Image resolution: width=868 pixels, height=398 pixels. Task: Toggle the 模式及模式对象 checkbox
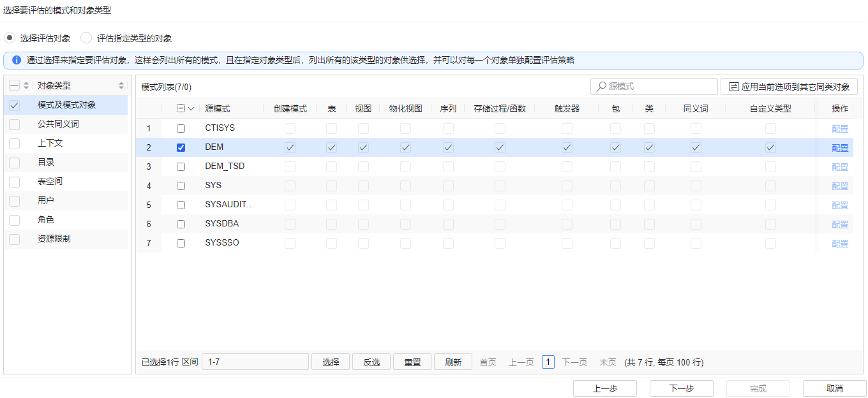15,105
